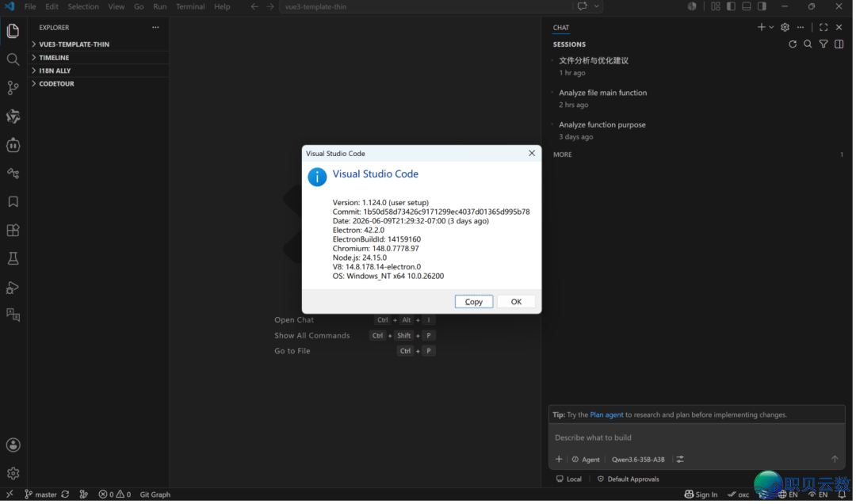This screenshot has height=504, width=856.
Task: Open the File menu
Action: point(30,6)
